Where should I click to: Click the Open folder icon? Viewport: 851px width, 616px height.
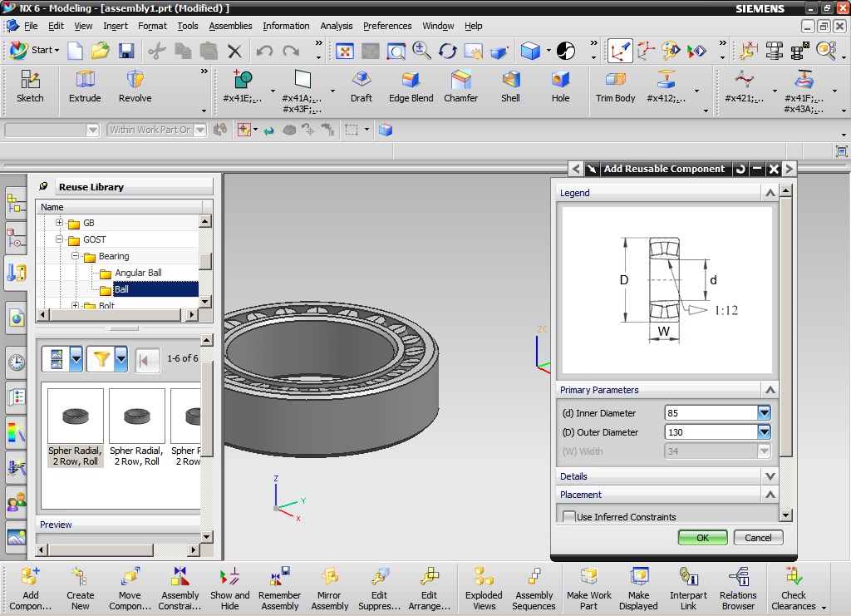(101, 51)
